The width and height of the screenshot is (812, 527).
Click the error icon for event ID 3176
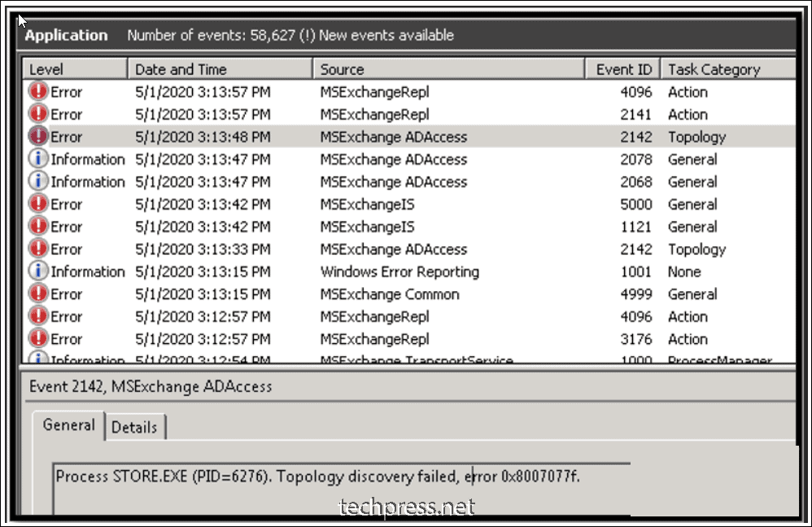(38, 339)
